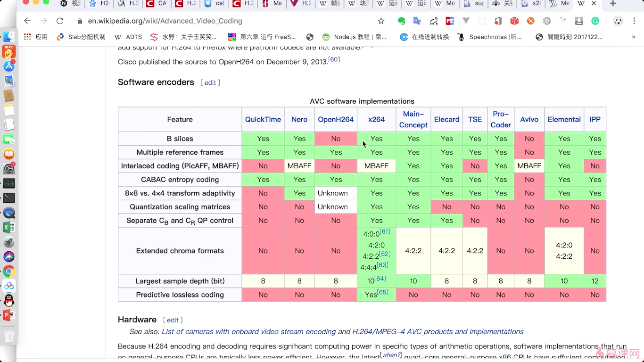Follow citation 65 in Predictive lossless row
Viewport: 644px width, 362px height.
383,292
